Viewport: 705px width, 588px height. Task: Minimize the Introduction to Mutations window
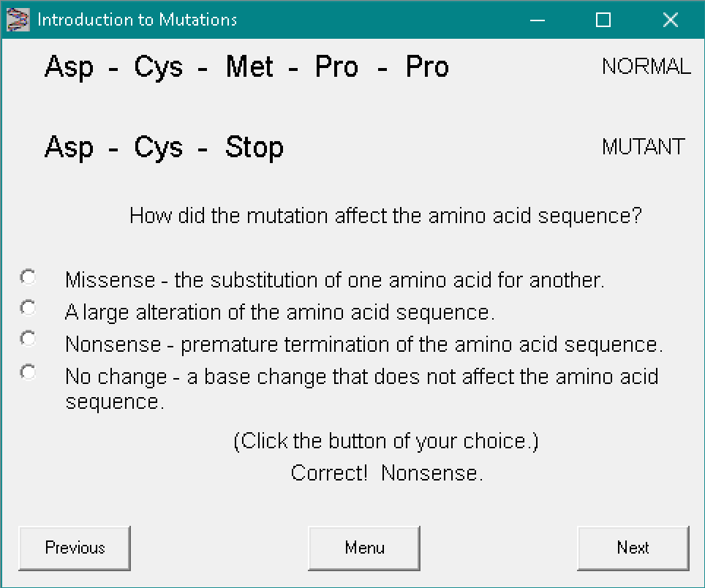pyautogui.click(x=538, y=20)
